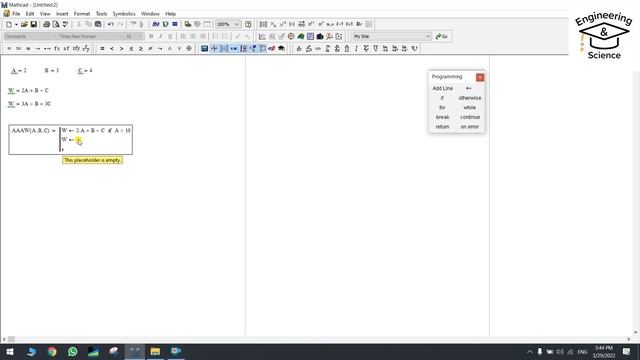640x360 pixels.
Task: Toggle underline formatting
Action: click(170, 36)
